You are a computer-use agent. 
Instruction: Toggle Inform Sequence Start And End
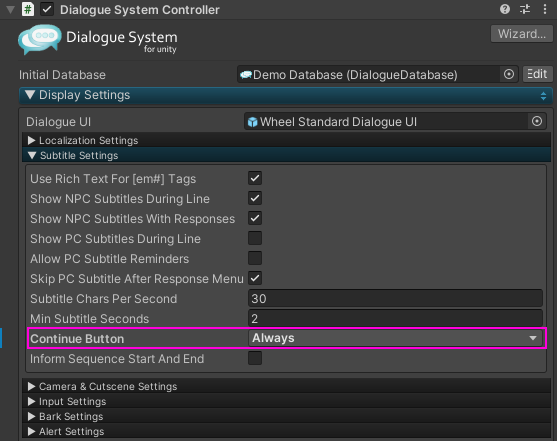click(255, 358)
